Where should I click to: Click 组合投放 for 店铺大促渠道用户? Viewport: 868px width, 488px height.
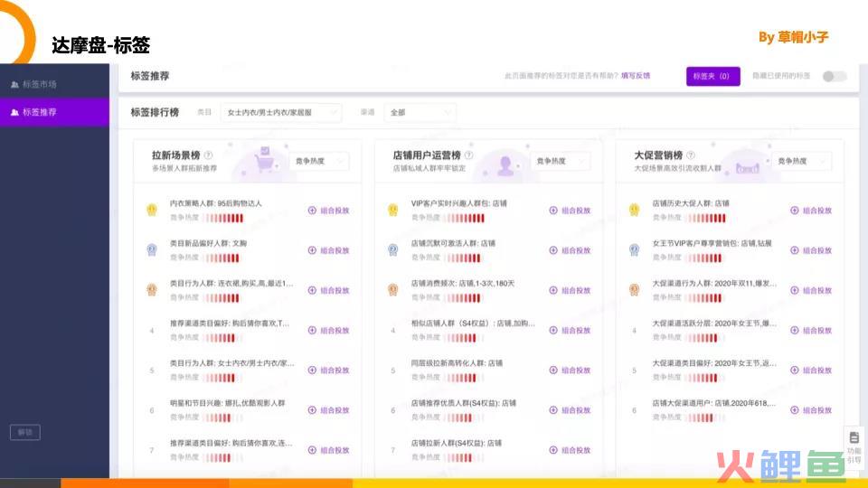coord(812,410)
